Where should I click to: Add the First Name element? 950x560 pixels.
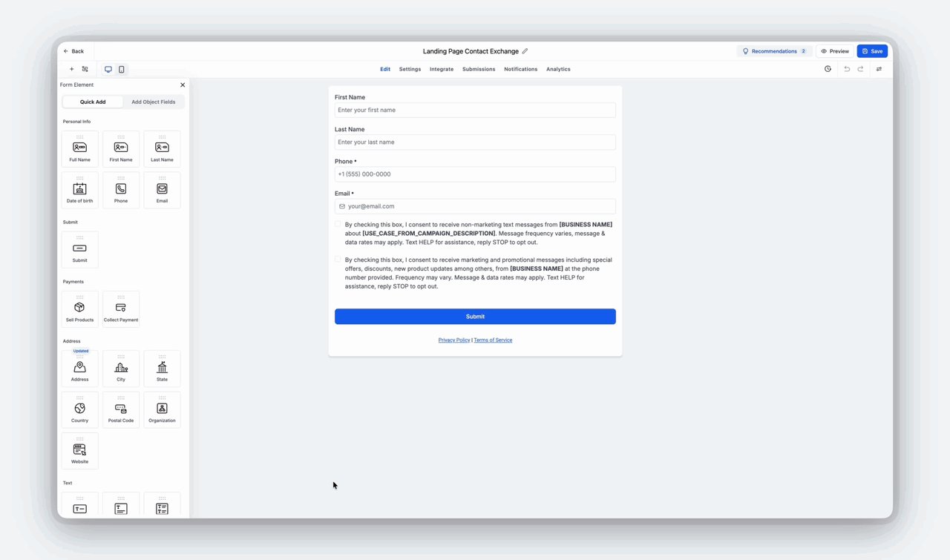[x=121, y=149]
